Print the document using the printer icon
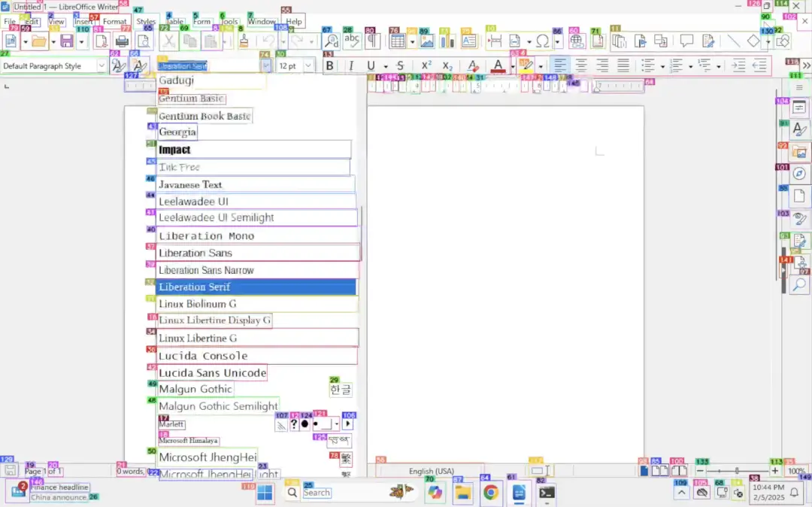This screenshot has height=507, width=812. 123,41
